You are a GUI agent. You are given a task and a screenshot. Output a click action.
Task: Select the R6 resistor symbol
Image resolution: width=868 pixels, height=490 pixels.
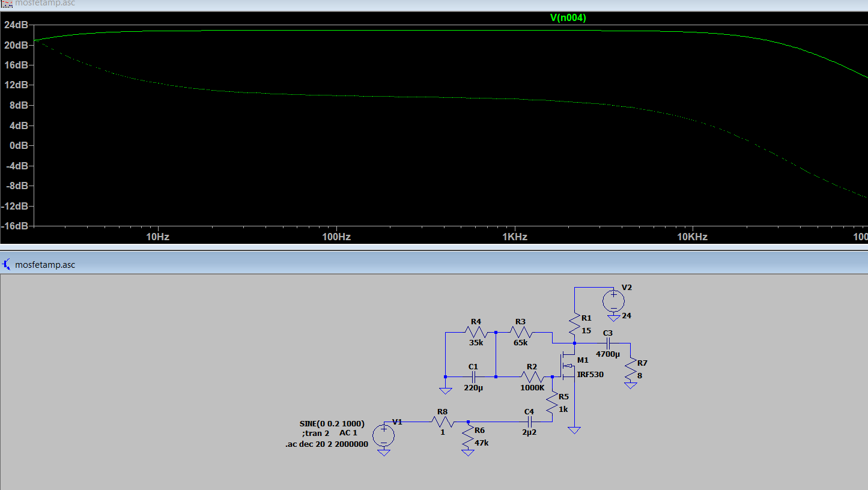pyautogui.click(x=468, y=435)
